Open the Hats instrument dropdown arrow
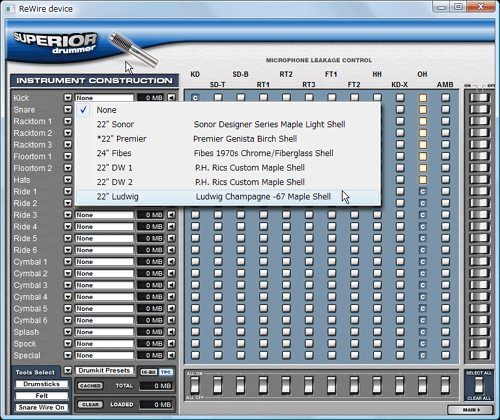 68,180
